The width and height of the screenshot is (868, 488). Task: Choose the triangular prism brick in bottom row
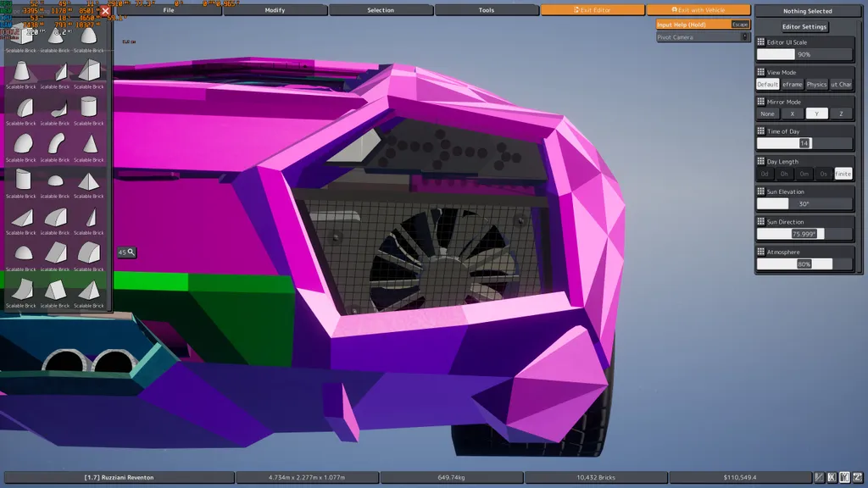[55, 290]
